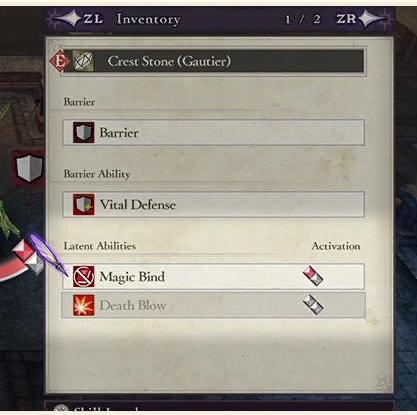Select the Crest Stone (Gautier) row
This screenshot has width=417, height=415.
click(214, 61)
